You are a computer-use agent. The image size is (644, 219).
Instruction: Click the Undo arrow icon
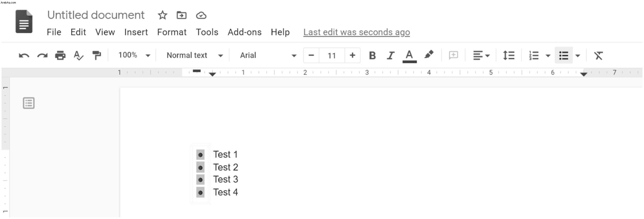(x=24, y=55)
